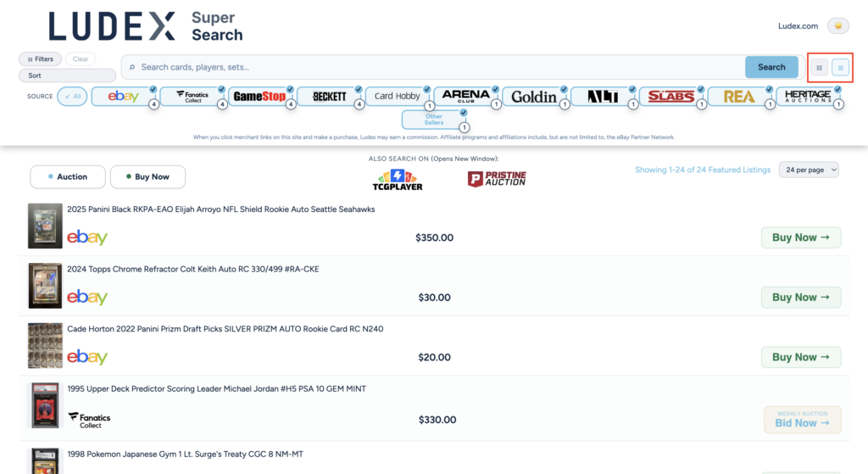The width and height of the screenshot is (868, 474).
Task: Open 2025 Panini Black Elijah Arroyo title
Action: pos(221,209)
